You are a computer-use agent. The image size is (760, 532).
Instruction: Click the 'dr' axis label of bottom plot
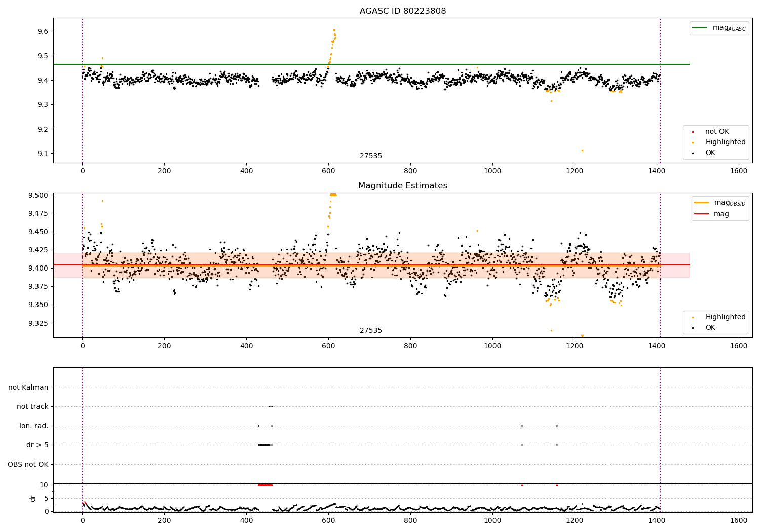point(33,498)
